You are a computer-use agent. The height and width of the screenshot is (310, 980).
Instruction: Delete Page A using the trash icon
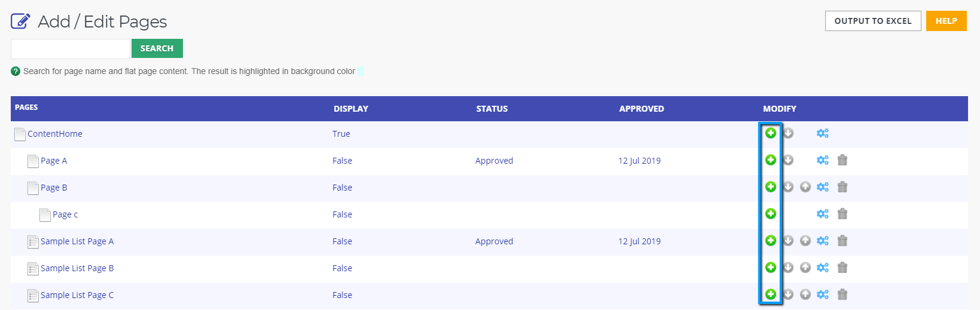pos(842,160)
